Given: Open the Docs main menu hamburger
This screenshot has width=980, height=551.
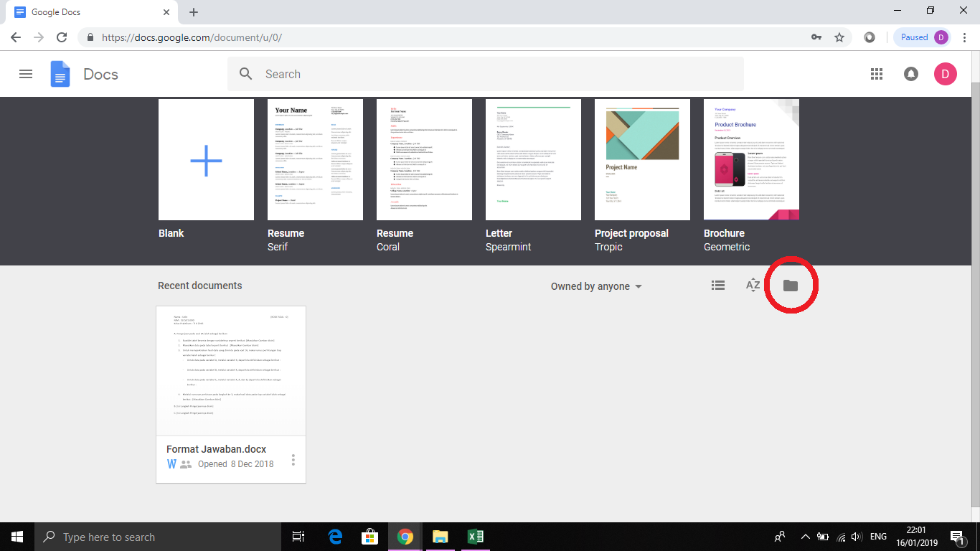Looking at the screenshot, I should pyautogui.click(x=26, y=74).
